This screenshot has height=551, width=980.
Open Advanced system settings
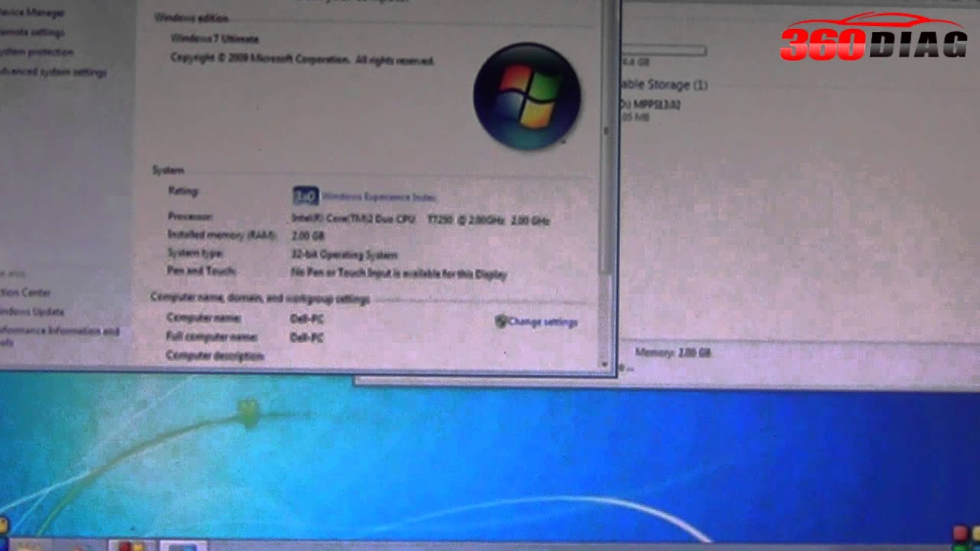click(52, 72)
